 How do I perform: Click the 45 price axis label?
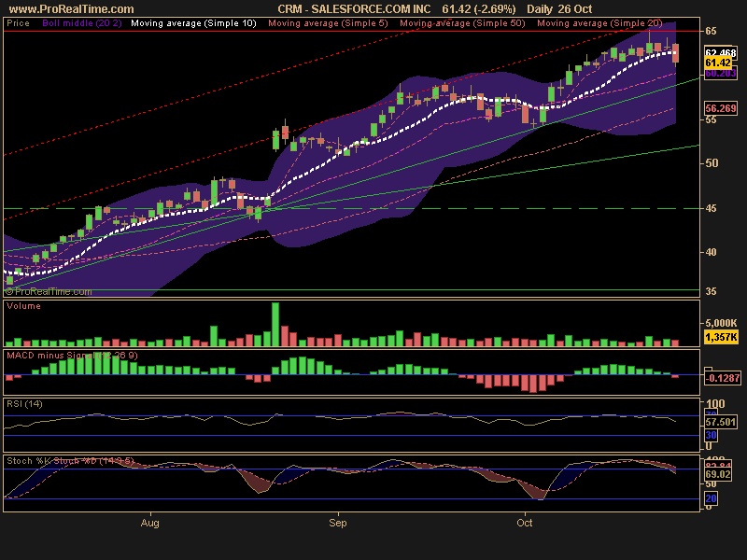[x=711, y=208]
